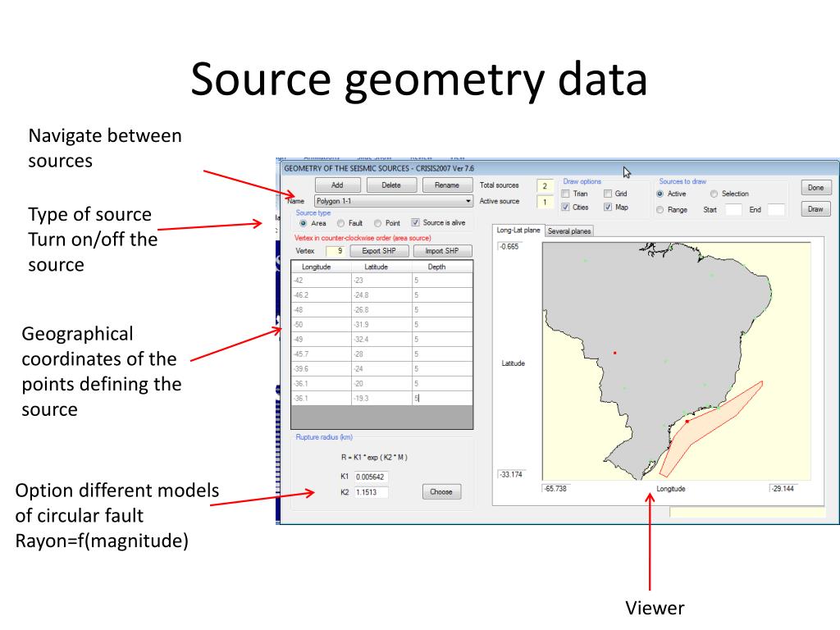Select latitude cell -20

[381, 384]
